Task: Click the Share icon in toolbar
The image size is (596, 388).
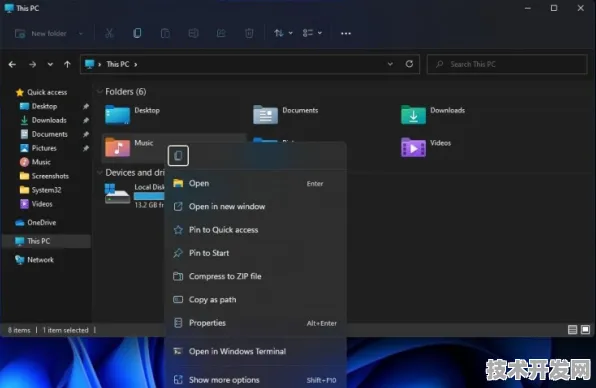Action: 221,33
